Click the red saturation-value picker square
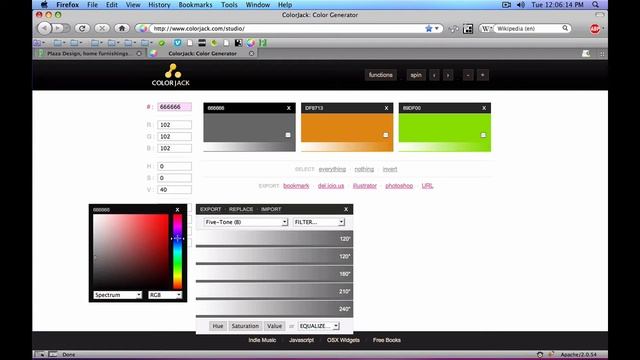The height and width of the screenshot is (360, 640). point(131,251)
